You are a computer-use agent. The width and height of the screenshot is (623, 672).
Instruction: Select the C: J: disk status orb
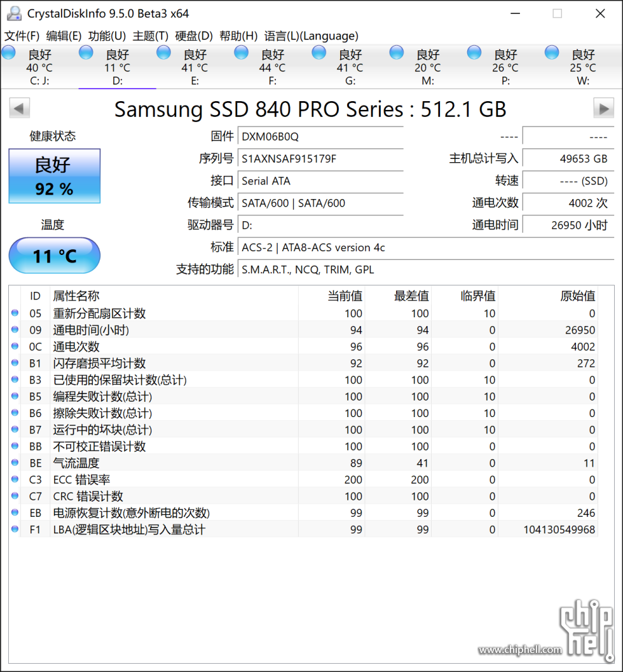8,53
